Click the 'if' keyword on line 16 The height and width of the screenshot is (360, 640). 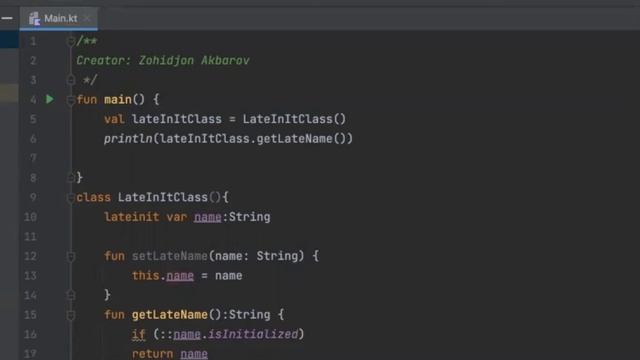[139, 334]
